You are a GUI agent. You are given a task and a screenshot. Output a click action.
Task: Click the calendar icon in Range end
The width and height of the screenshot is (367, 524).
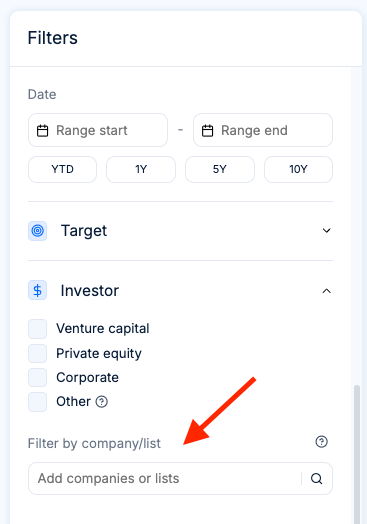pyautogui.click(x=208, y=131)
